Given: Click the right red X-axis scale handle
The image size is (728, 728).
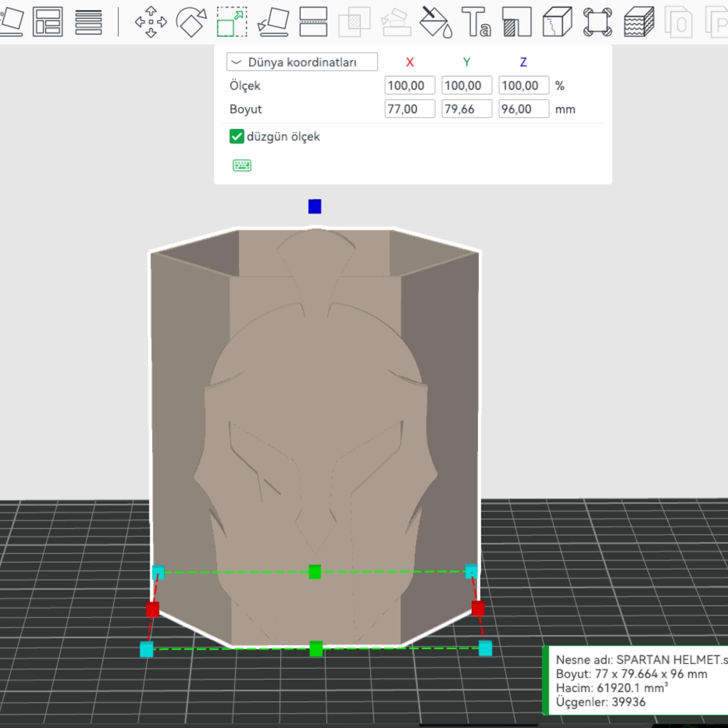Looking at the screenshot, I should tap(478, 608).
